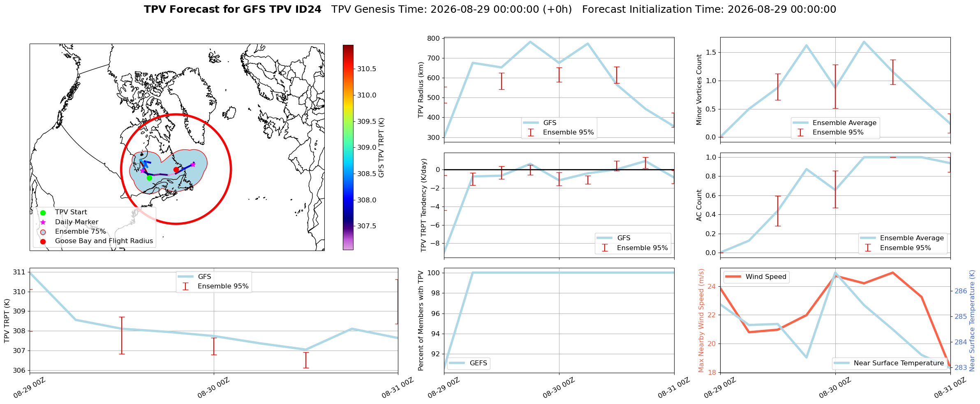The image size is (980, 404).
Task: Click the red Goose Bay dot on the map
Action: (x=176, y=170)
